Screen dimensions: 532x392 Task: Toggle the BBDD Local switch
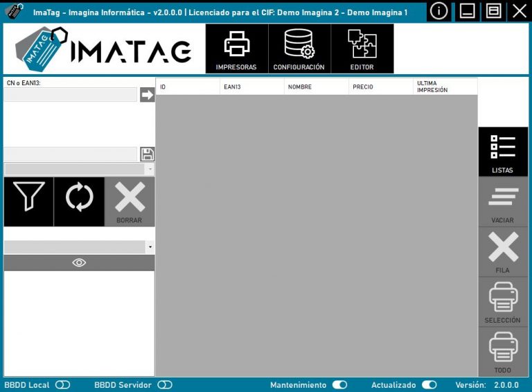tap(63, 385)
